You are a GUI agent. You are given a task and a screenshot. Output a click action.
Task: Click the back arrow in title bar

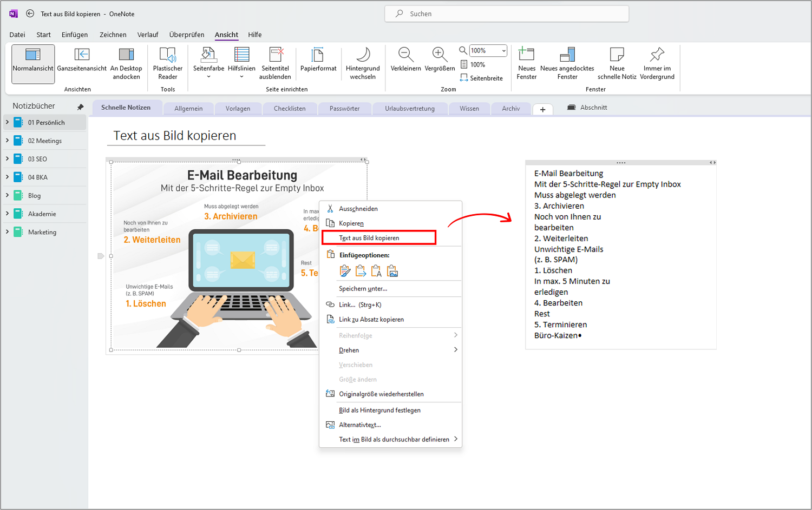30,14
